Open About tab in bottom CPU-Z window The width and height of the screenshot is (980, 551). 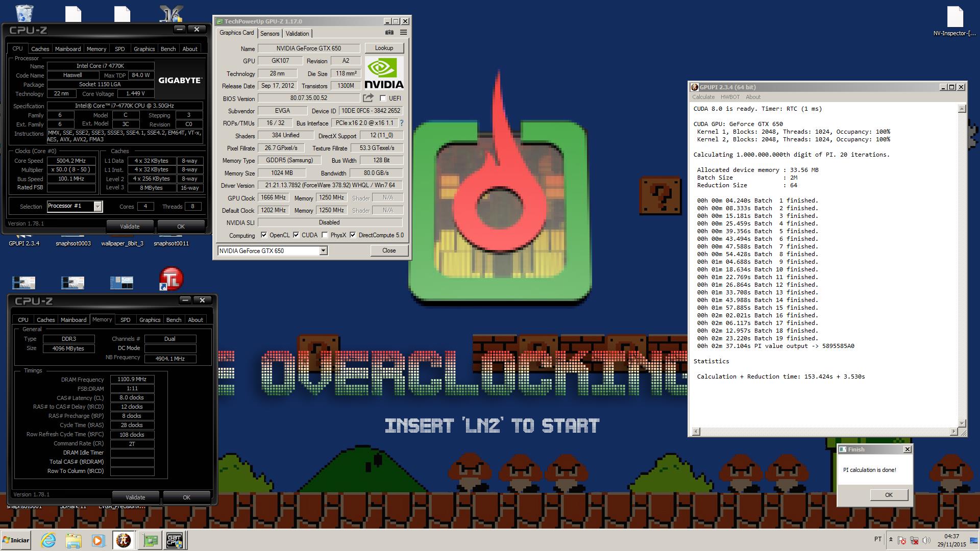195,320
